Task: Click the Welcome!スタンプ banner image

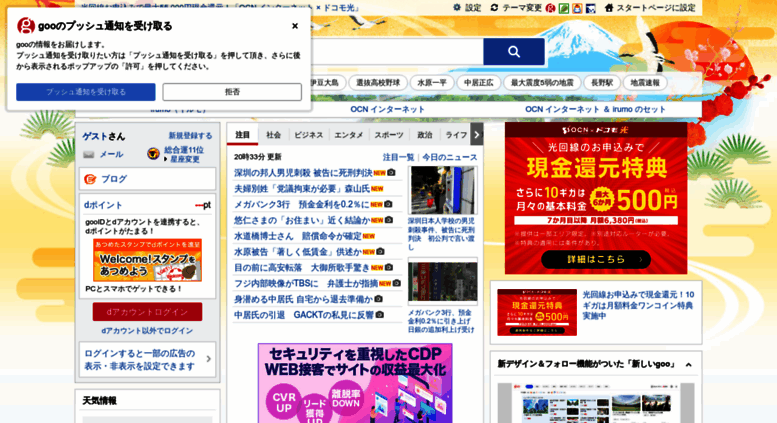Action: point(147,260)
